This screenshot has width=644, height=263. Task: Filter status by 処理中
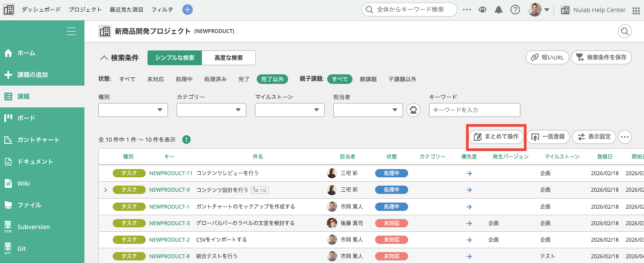pyautogui.click(x=184, y=79)
